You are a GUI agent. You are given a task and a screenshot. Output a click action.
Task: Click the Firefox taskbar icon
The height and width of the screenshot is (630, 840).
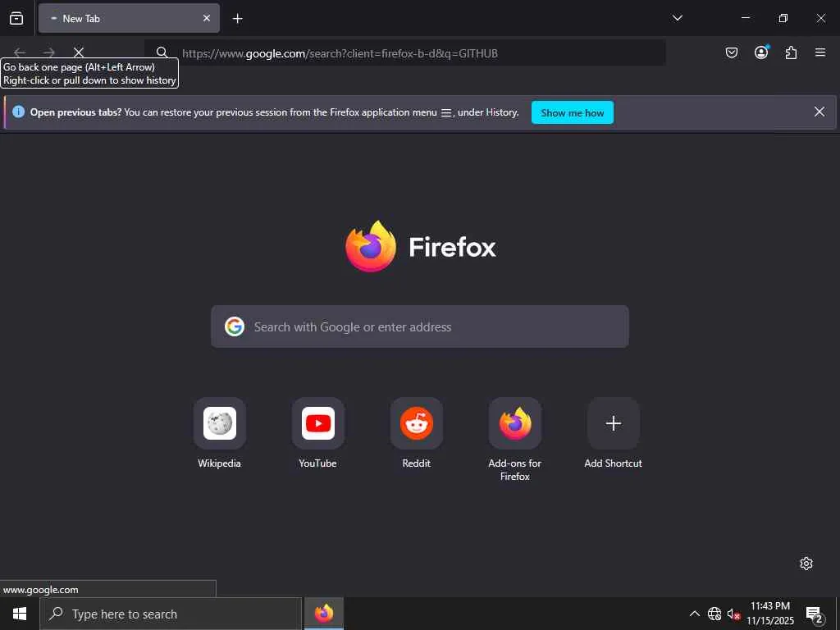pyautogui.click(x=324, y=614)
